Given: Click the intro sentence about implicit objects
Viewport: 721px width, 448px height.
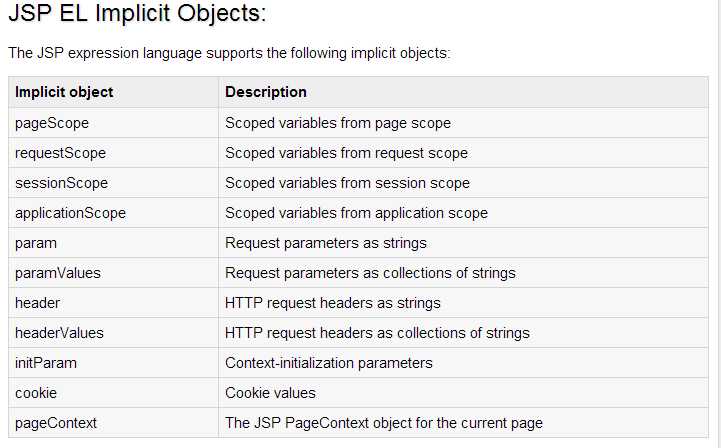Looking at the screenshot, I should coord(229,52).
